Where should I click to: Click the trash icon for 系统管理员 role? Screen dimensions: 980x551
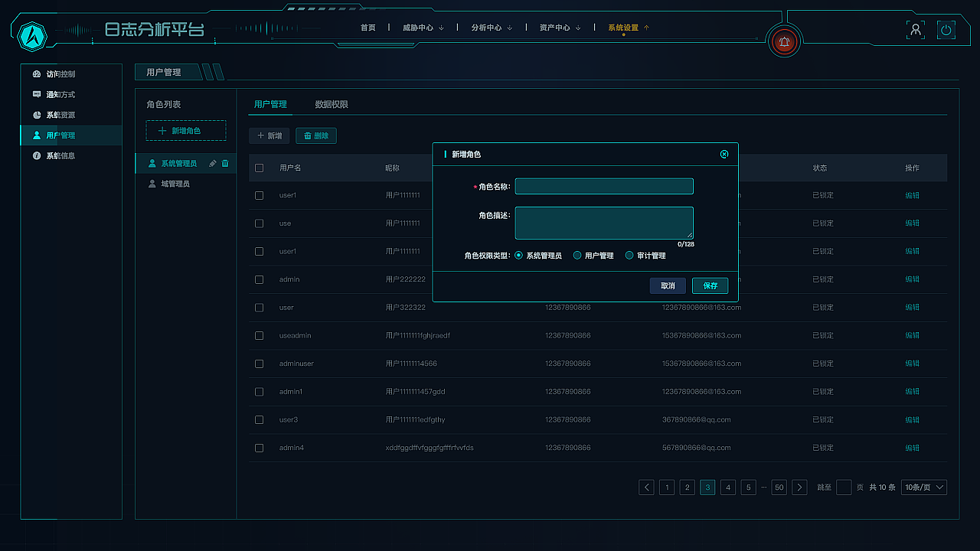225,163
